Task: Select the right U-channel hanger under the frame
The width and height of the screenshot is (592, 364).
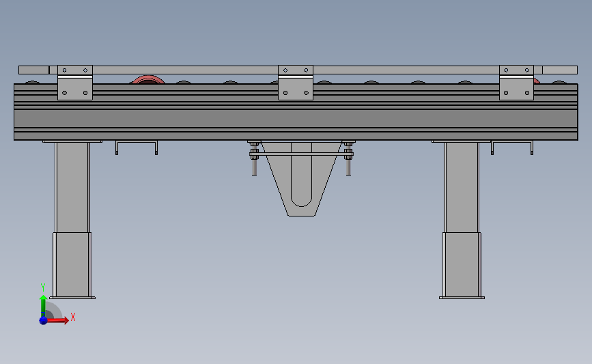Action: 512,148
